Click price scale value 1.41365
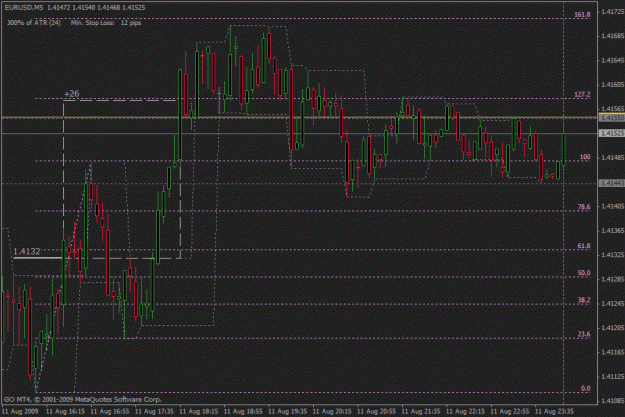Viewport: 625px width, 417px height. (613, 231)
